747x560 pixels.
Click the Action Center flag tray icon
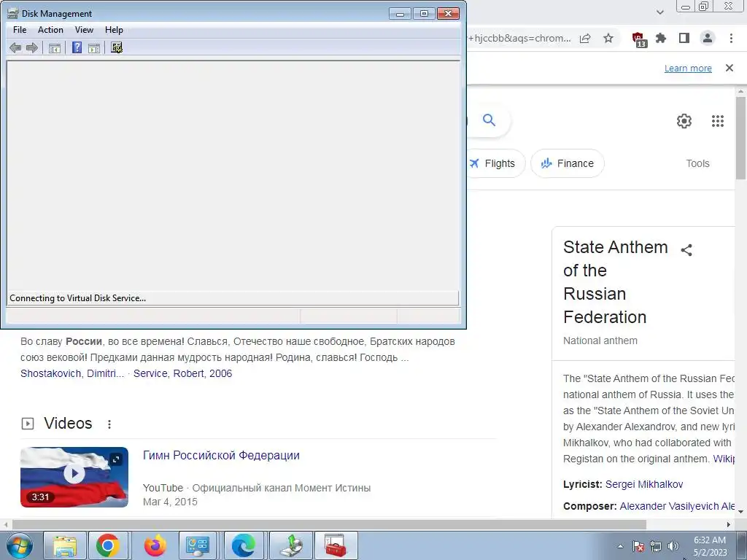(638, 546)
